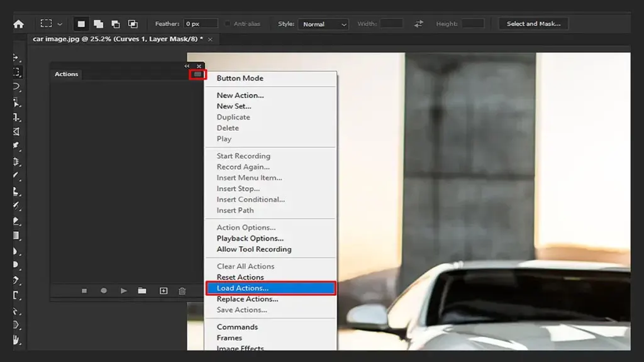Select the Lasso tool
Image resolution: width=644 pixels, height=362 pixels.
16,87
